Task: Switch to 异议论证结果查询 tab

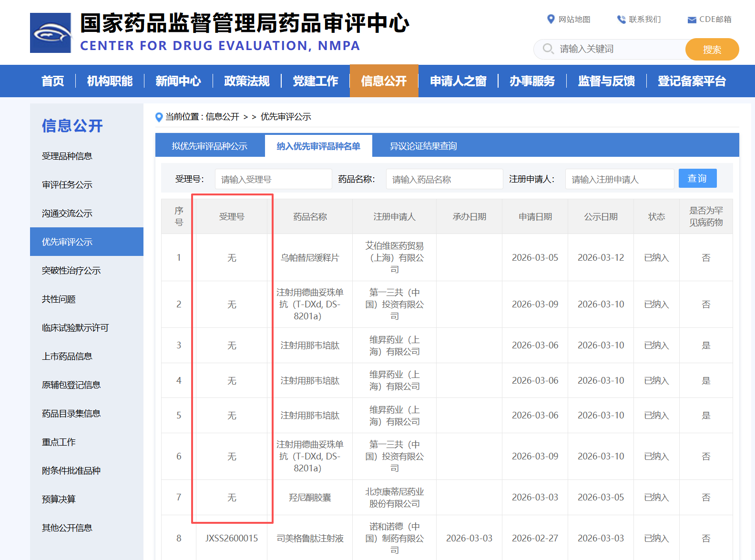Action: point(423,146)
